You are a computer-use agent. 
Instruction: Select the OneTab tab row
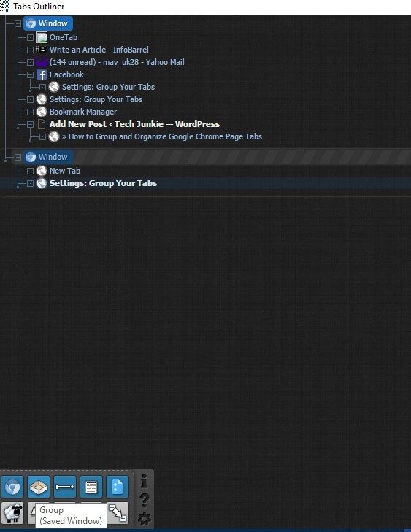[x=64, y=37]
